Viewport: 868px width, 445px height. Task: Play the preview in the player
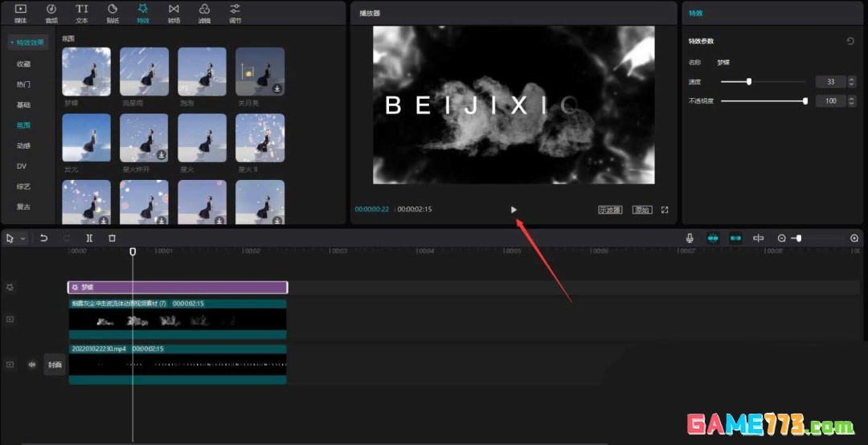[514, 210]
